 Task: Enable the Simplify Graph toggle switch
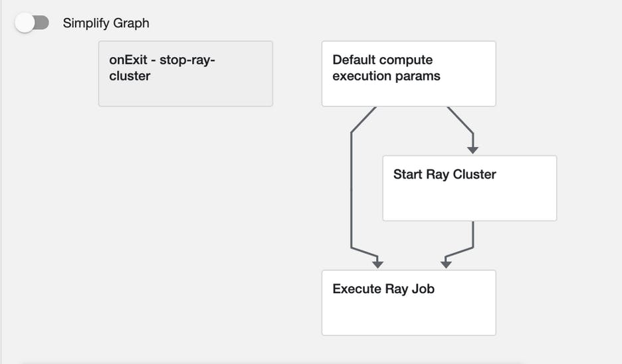click(x=32, y=23)
